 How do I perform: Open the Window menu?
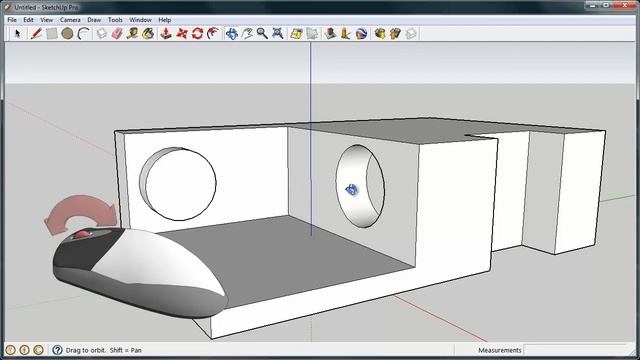140,20
